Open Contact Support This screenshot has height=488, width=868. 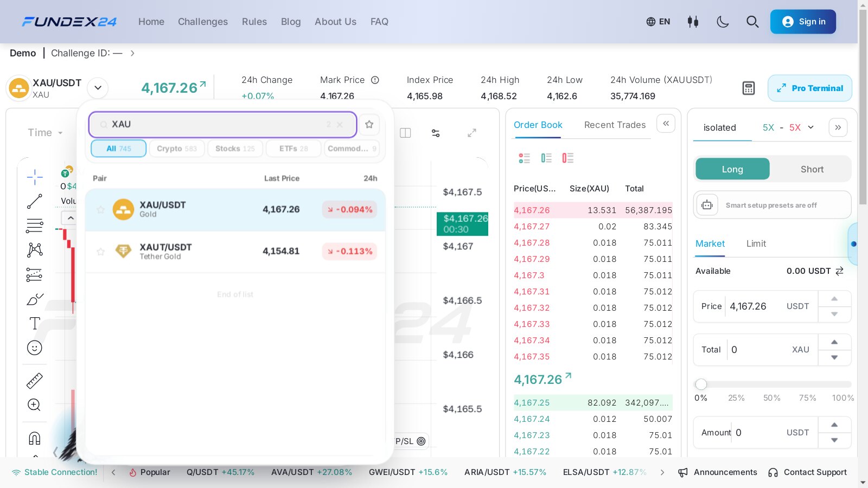click(x=807, y=472)
